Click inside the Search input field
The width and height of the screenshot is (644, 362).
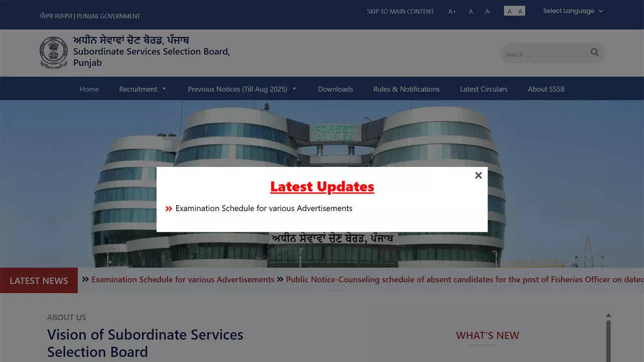coord(543,54)
